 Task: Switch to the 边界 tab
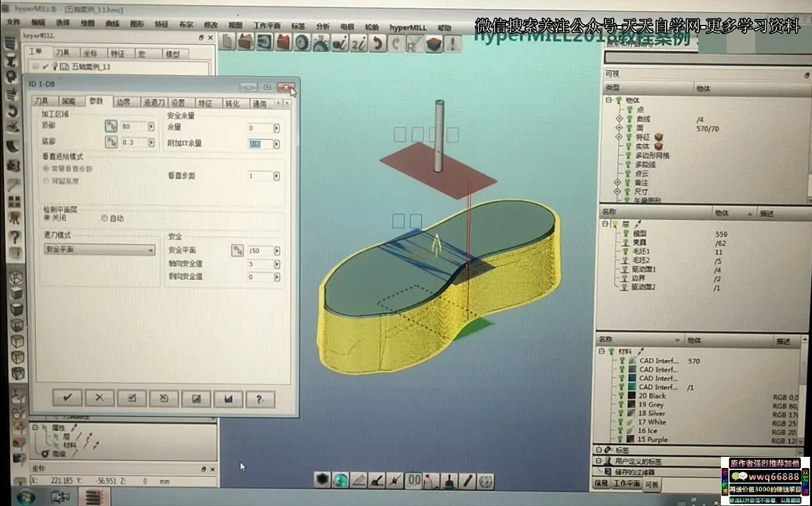point(123,102)
